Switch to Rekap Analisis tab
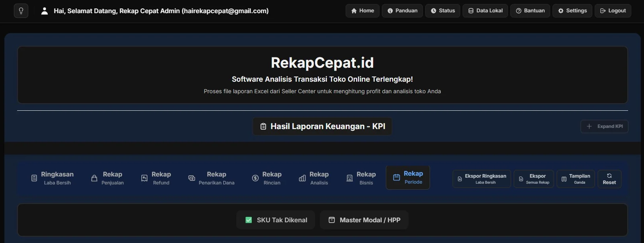Viewport: 644px width, 243px height. tap(314, 178)
